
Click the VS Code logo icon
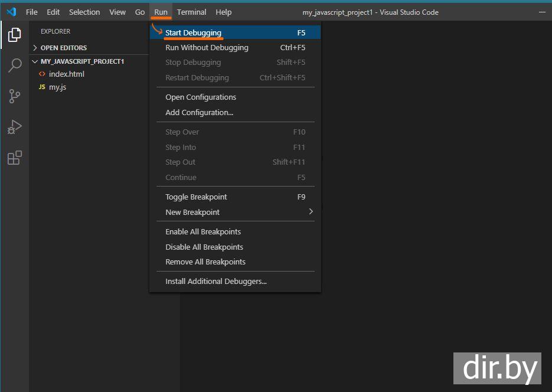11,12
